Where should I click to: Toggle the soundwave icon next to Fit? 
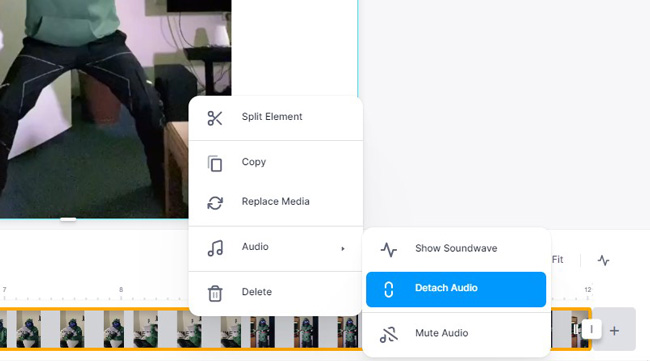click(603, 260)
